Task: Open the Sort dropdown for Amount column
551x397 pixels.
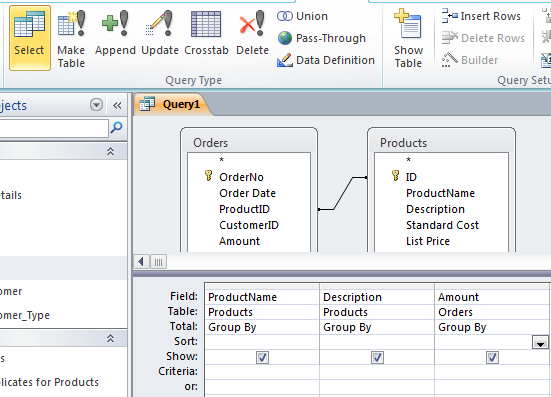Action: 540,342
